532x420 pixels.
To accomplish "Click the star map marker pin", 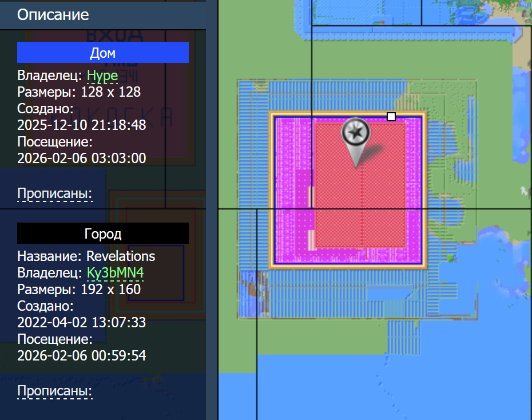I will pyautogui.click(x=355, y=134).
